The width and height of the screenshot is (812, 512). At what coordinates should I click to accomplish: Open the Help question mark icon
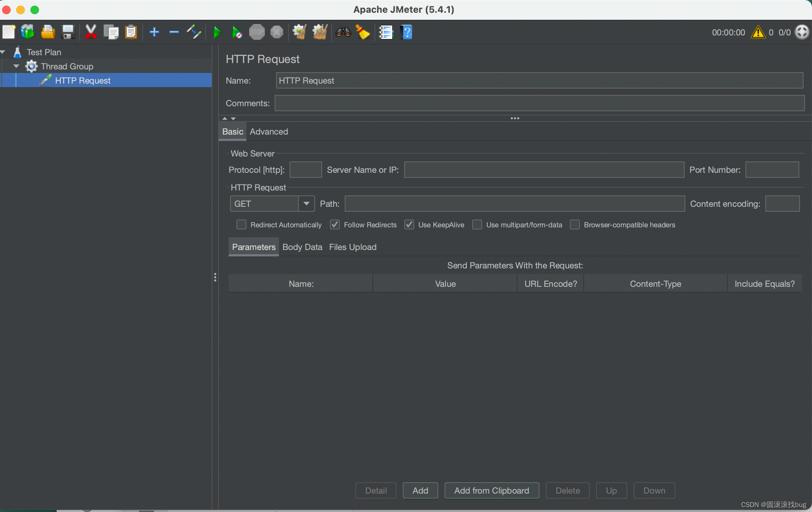tap(407, 32)
